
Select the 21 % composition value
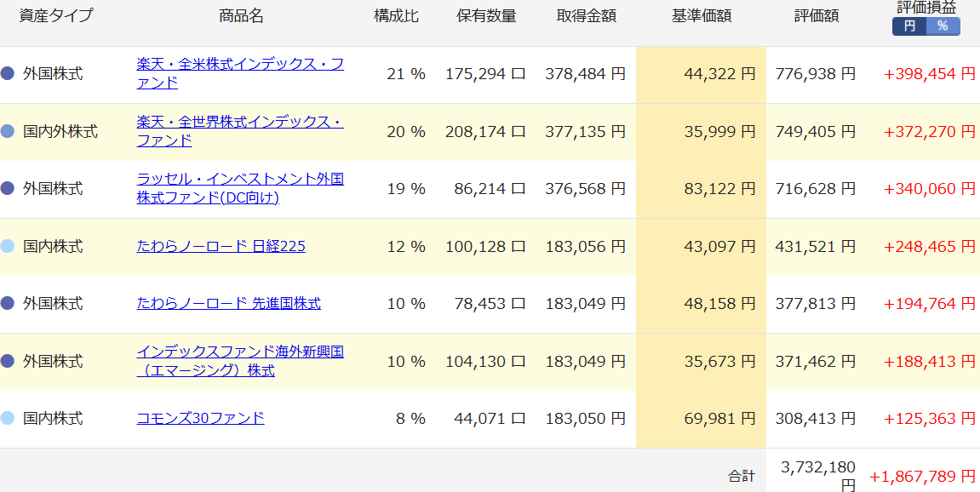pos(406,74)
